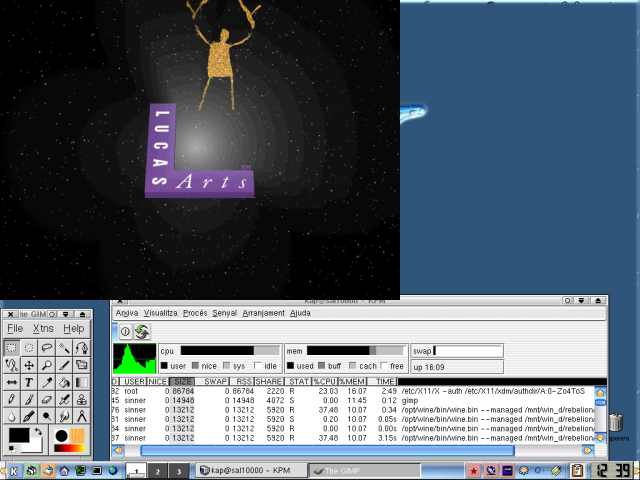Pick the Blend gradient tool

pos(82,382)
